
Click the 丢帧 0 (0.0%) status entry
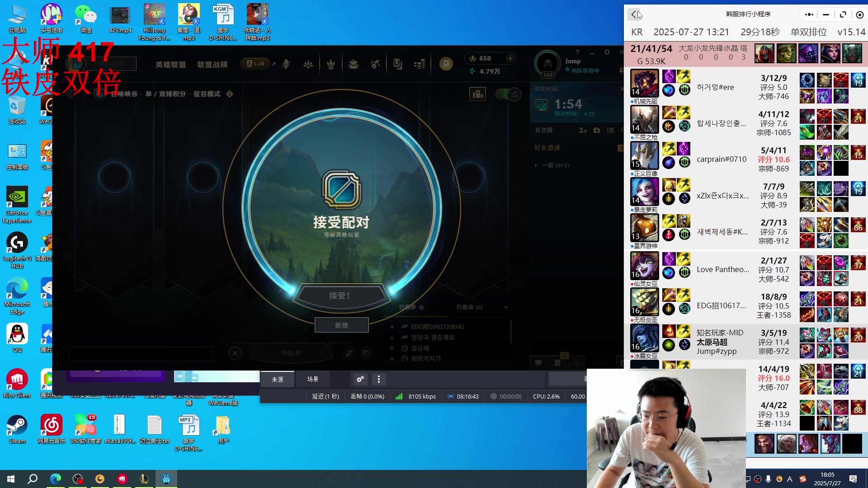[367, 397]
